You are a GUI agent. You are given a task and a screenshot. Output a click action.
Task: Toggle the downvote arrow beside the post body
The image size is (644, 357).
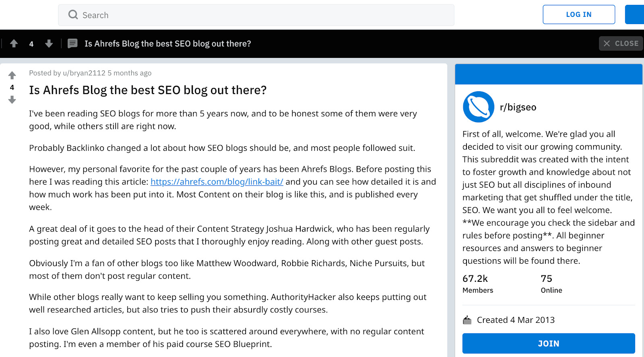click(12, 100)
